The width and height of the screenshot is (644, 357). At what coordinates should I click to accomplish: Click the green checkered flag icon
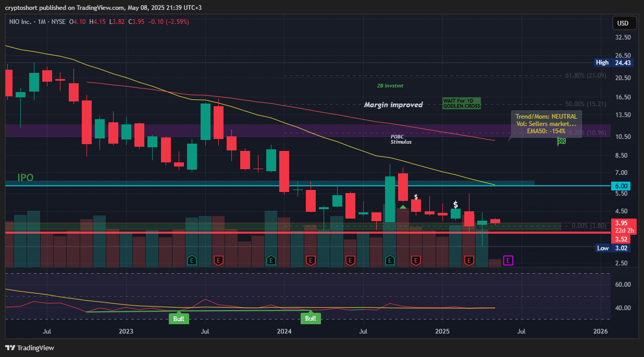(x=562, y=141)
